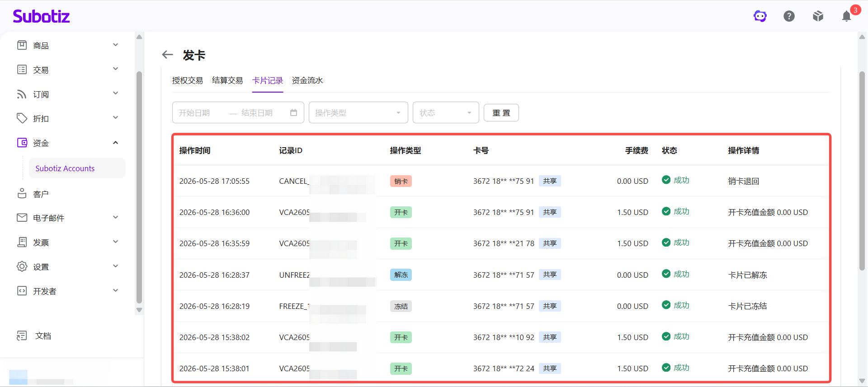Click the 商品 product icon in sidebar
868x387 pixels.
pos(22,45)
